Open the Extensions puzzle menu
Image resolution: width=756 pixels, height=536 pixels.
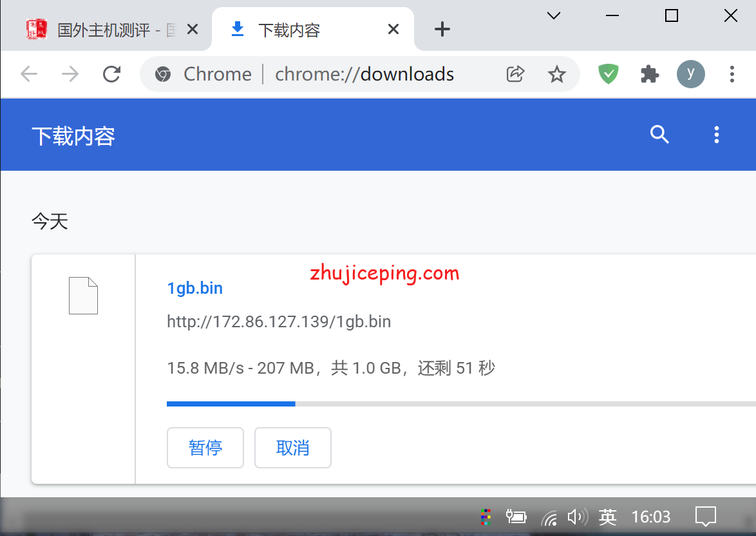(x=650, y=74)
